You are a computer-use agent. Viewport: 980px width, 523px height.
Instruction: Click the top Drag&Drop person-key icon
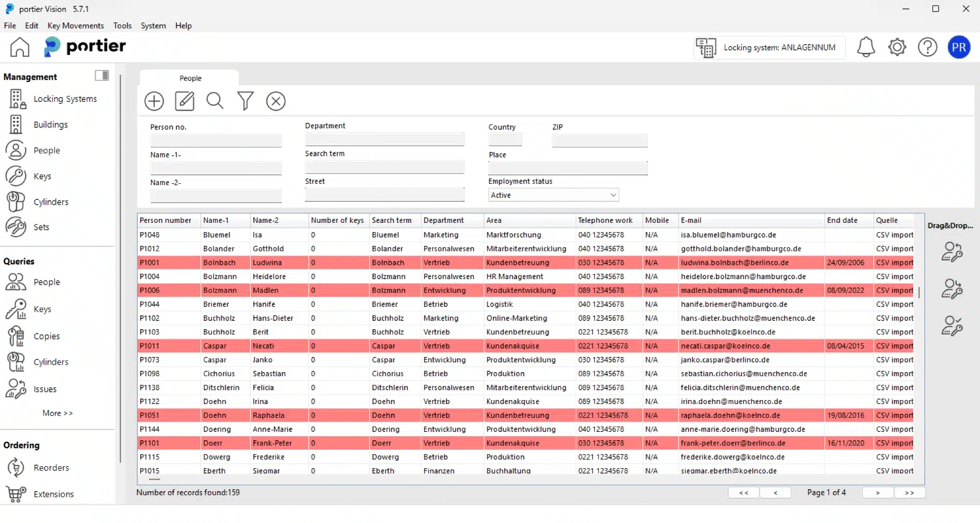click(952, 252)
